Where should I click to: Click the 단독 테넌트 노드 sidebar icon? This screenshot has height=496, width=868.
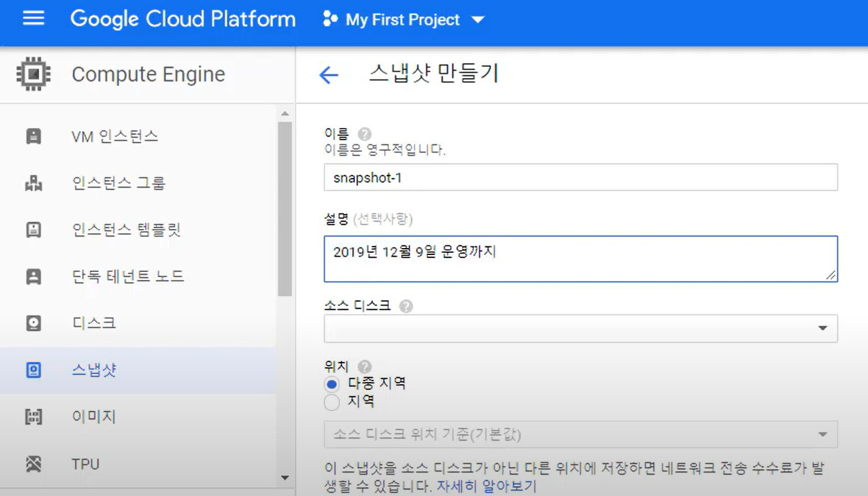[33, 276]
